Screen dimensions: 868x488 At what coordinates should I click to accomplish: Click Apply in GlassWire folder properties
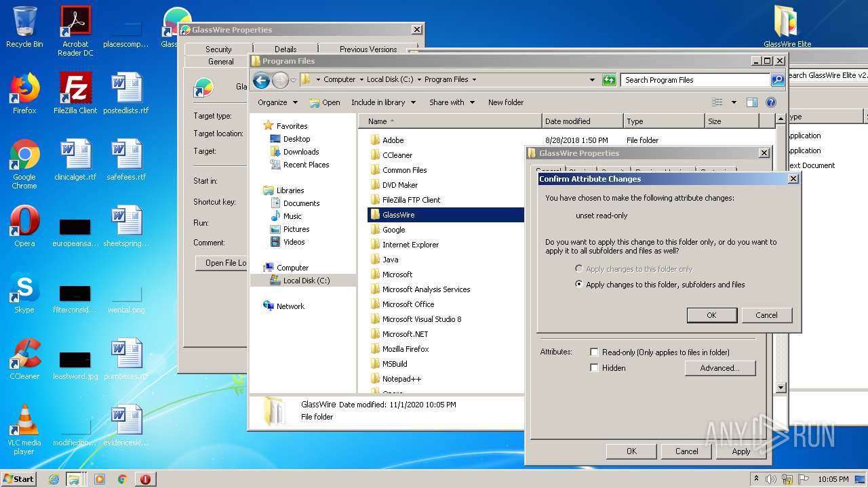tap(741, 451)
